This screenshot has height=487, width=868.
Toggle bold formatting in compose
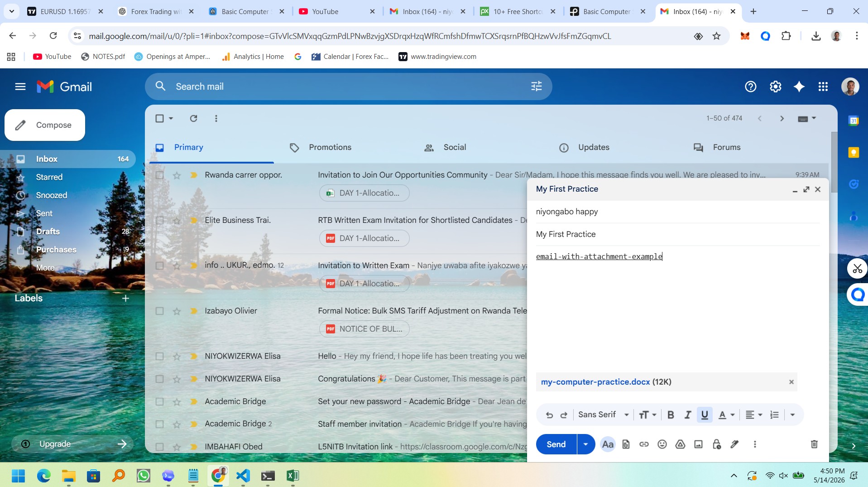pos(671,415)
